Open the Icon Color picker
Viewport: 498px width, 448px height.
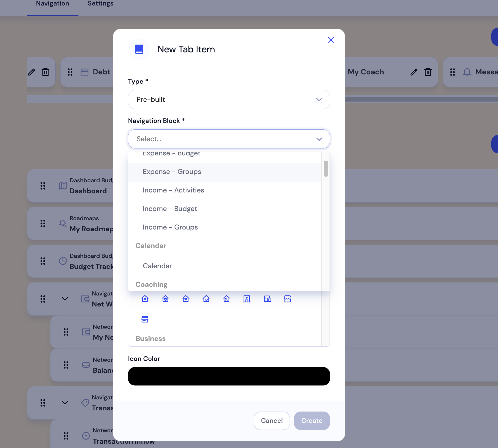229,376
